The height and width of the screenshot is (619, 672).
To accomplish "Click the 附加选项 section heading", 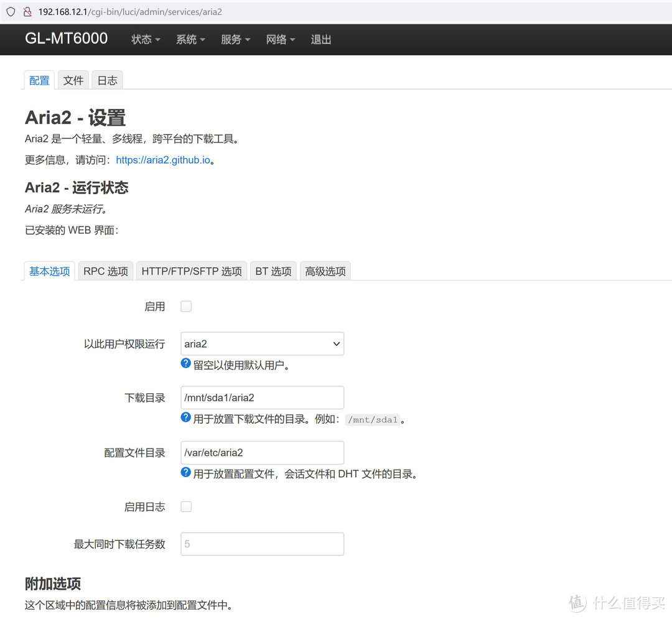I will coord(53,584).
